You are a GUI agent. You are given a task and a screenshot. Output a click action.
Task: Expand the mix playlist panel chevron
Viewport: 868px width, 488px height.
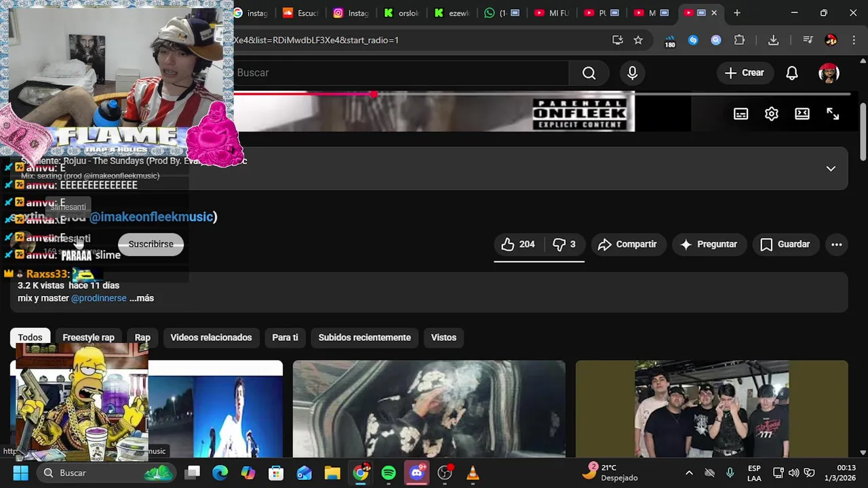tap(831, 168)
